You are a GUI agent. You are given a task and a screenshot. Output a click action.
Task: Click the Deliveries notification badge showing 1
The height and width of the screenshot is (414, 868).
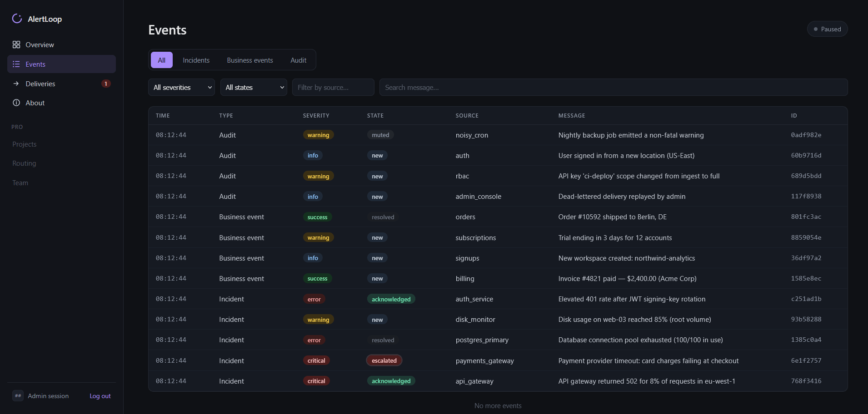pos(106,84)
